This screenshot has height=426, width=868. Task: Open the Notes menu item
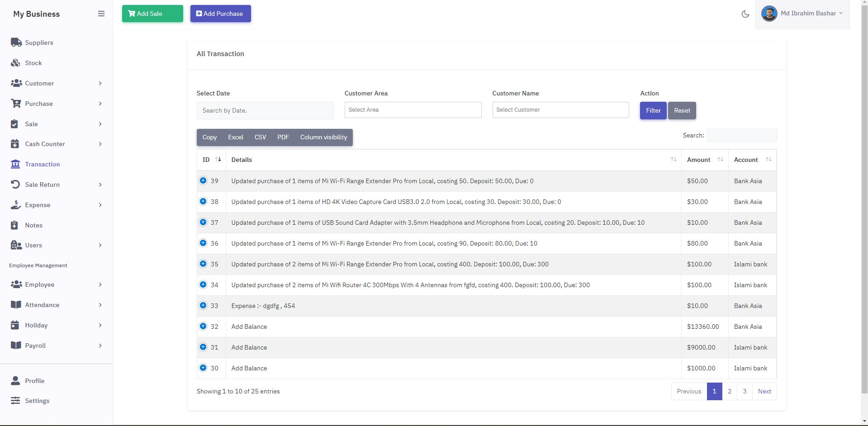(x=34, y=225)
